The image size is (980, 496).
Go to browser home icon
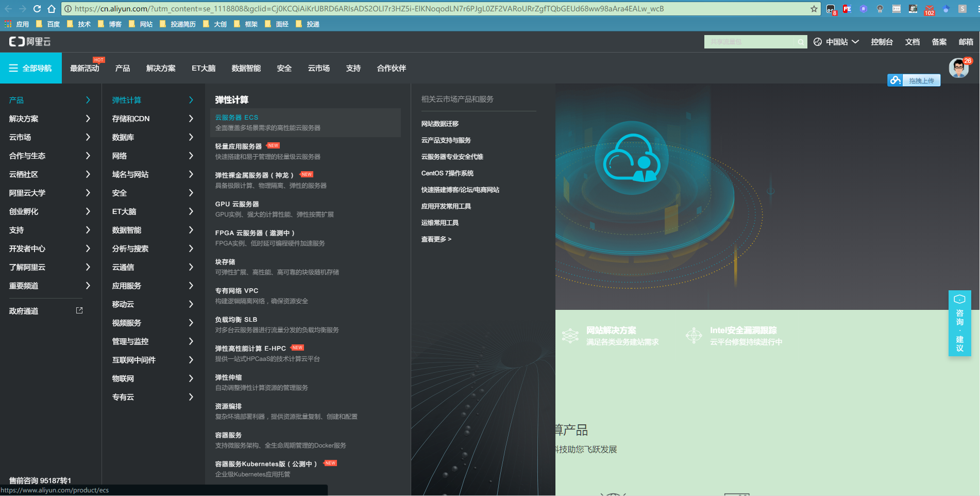[x=52, y=9]
